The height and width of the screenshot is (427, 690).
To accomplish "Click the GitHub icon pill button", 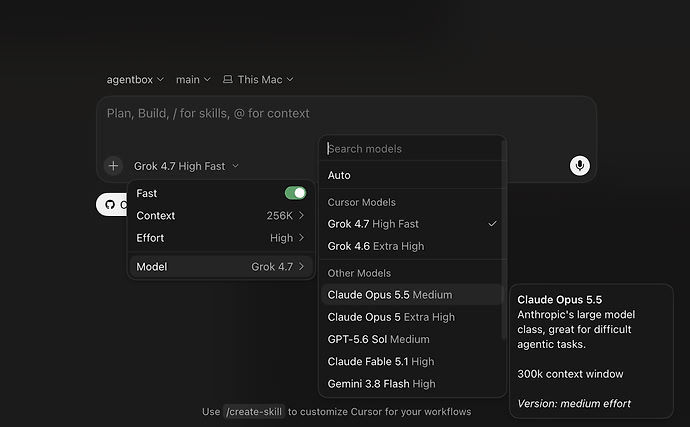I will pos(112,205).
